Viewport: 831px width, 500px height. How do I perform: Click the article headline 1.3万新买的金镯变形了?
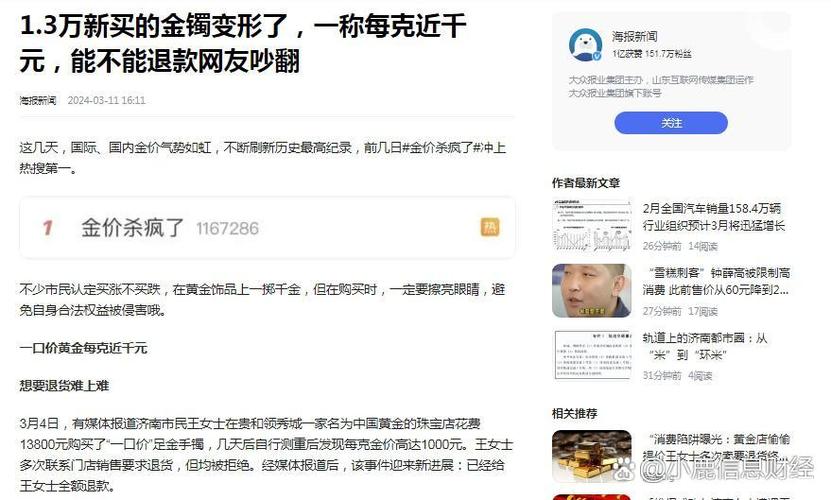(x=243, y=43)
